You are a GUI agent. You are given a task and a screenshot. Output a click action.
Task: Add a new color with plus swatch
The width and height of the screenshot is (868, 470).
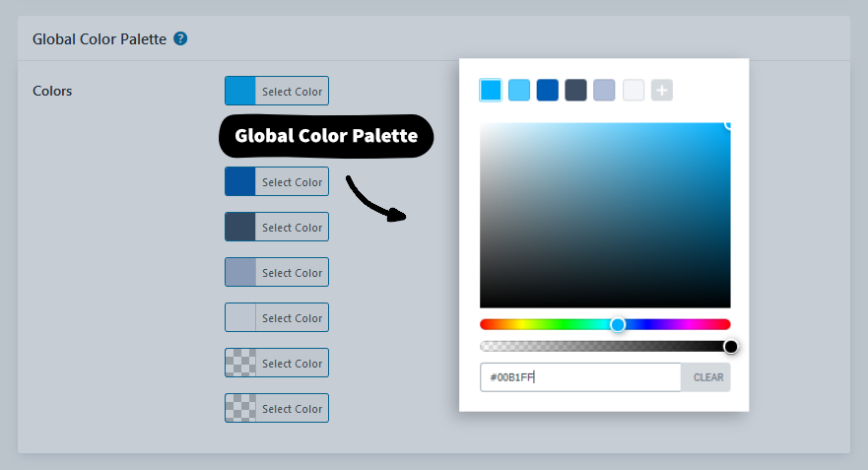(x=662, y=91)
